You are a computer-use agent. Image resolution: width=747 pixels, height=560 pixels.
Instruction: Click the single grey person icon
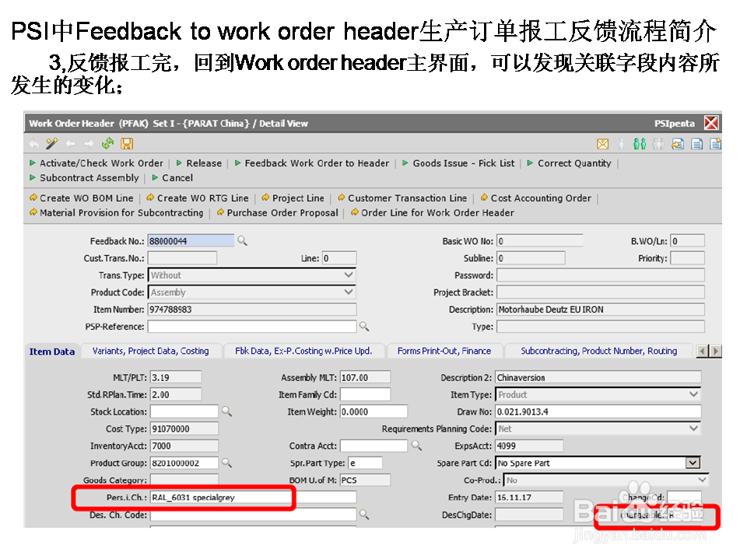[621, 144]
